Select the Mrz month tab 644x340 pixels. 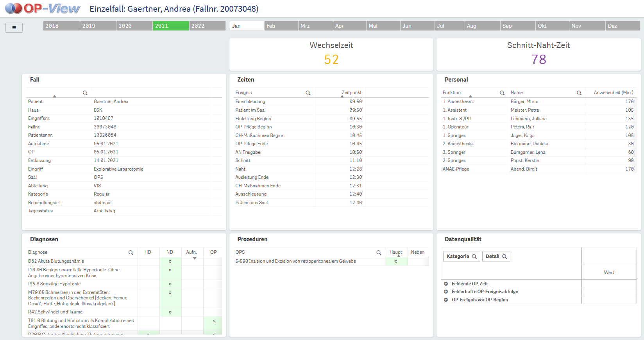(315, 26)
